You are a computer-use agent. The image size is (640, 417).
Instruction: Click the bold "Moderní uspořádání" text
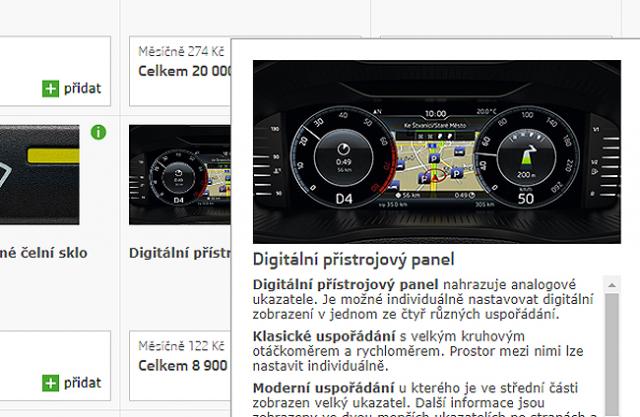[323, 388]
